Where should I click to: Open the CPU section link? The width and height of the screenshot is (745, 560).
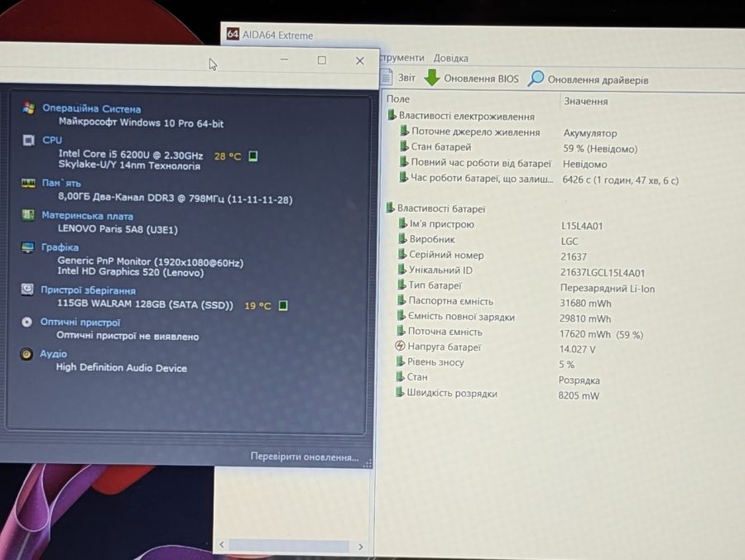52,140
